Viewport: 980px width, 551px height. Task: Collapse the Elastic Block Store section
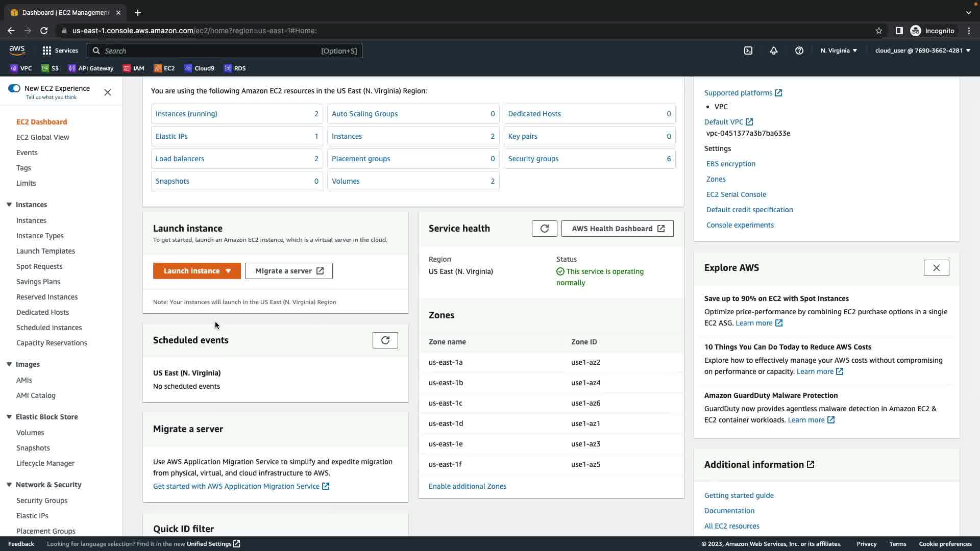tap(9, 417)
